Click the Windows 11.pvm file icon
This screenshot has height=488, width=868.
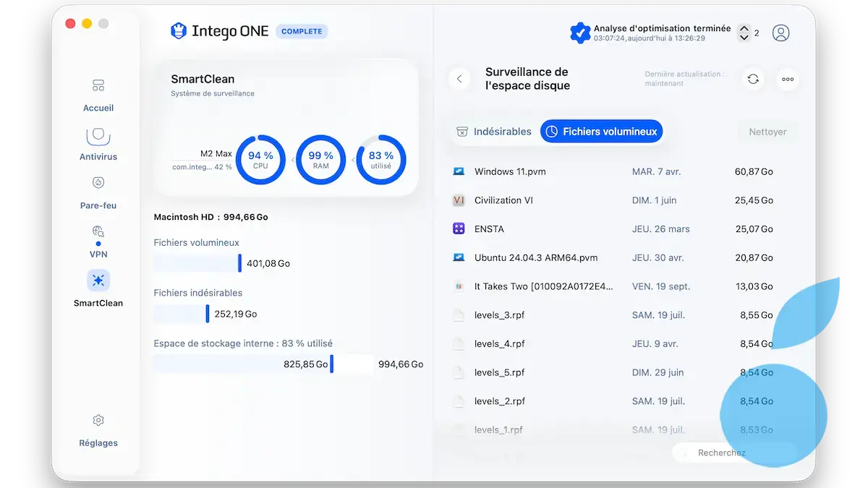(x=458, y=172)
